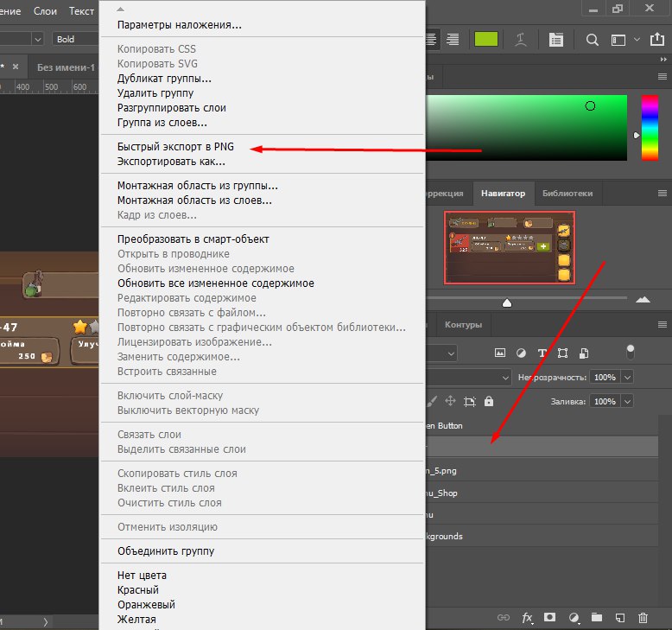The image size is (672, 630).
Task: Open the Color panel options menu
Action: point(662,76)
